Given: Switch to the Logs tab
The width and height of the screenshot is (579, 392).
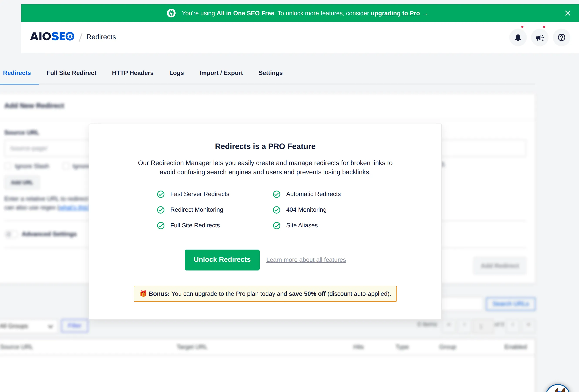Looking at the screenshot, I should pyautogui.click(x=176, y=73).
